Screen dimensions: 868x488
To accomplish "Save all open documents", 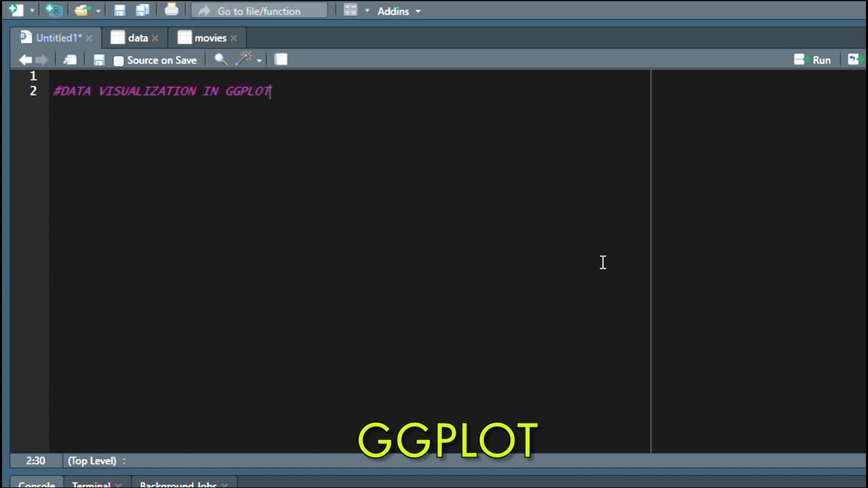I will (142, 10).
